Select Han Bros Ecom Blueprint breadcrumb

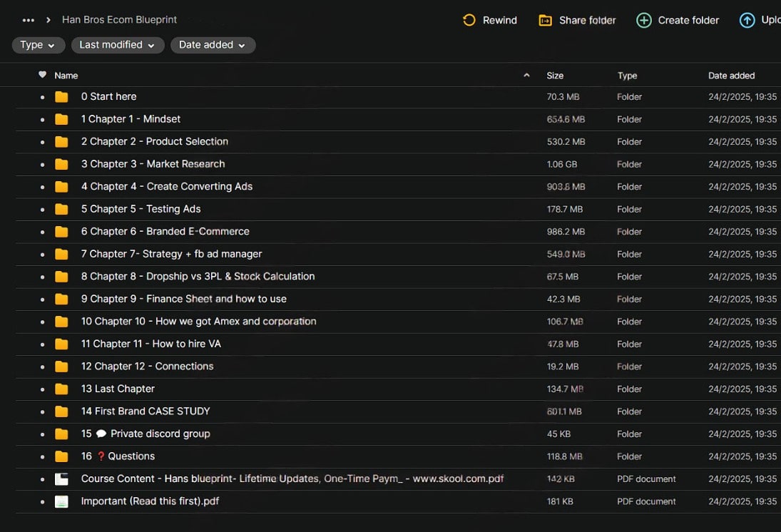pos(119,20)
